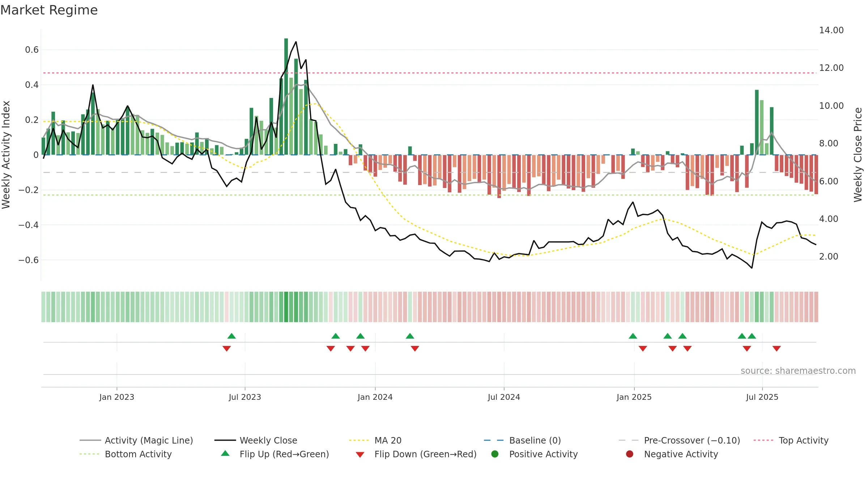Click the flip-up triangle at Jan 2025
The image size is (868, 488).
click(x=633, y=336)
